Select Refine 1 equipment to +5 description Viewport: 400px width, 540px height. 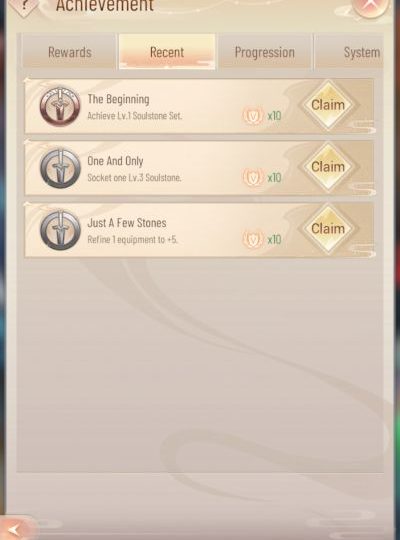coord(132,239)
